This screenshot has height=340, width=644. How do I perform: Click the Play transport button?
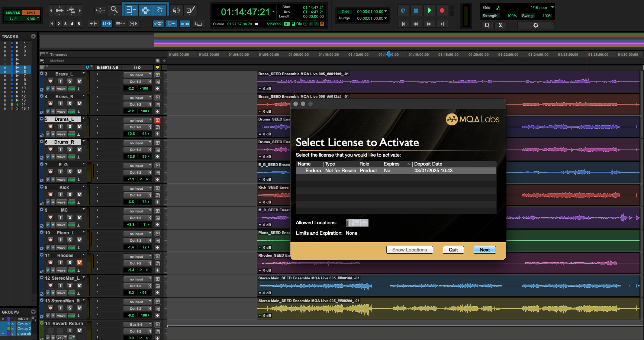[x=429, y=10]
